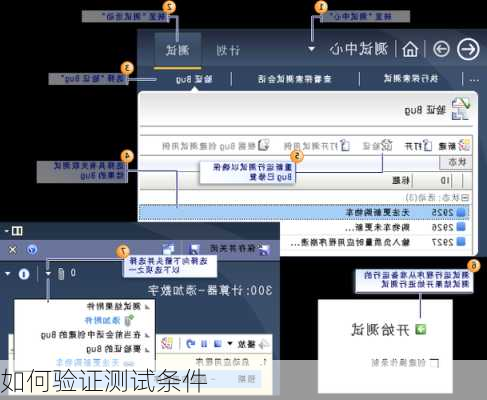Click the 验证 toolbar button
487x400 pixels.
[x=377, y=146]
